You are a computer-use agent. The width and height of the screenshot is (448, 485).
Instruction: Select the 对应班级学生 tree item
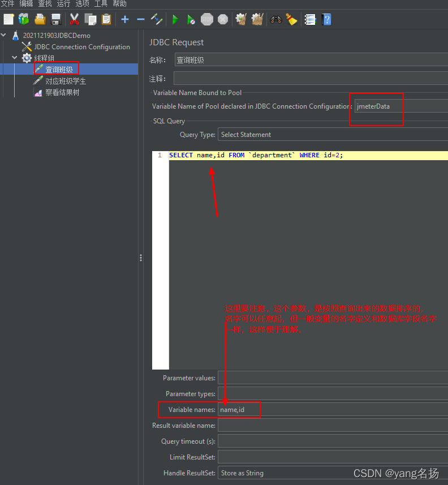(66, 81)
